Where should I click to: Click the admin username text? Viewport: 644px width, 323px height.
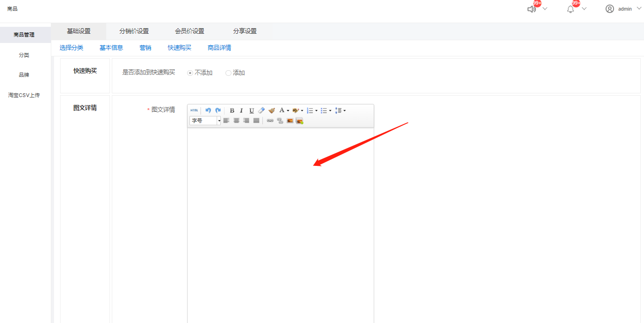coord(625,9)
